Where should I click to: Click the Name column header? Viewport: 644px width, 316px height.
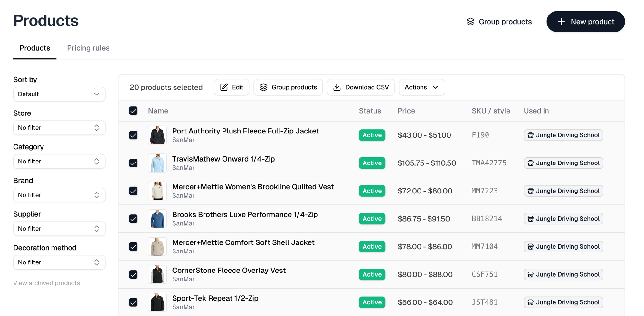[x=158, y=111]
